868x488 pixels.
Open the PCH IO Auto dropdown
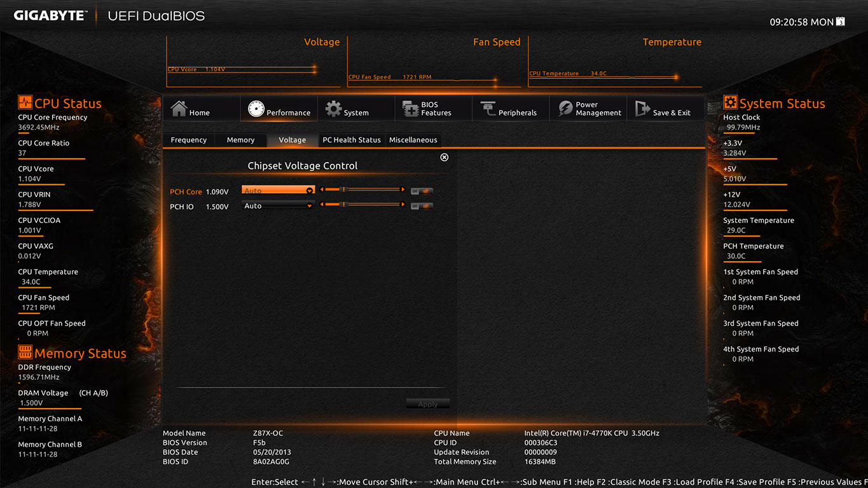pyautogui.click(x=279, y=205)
